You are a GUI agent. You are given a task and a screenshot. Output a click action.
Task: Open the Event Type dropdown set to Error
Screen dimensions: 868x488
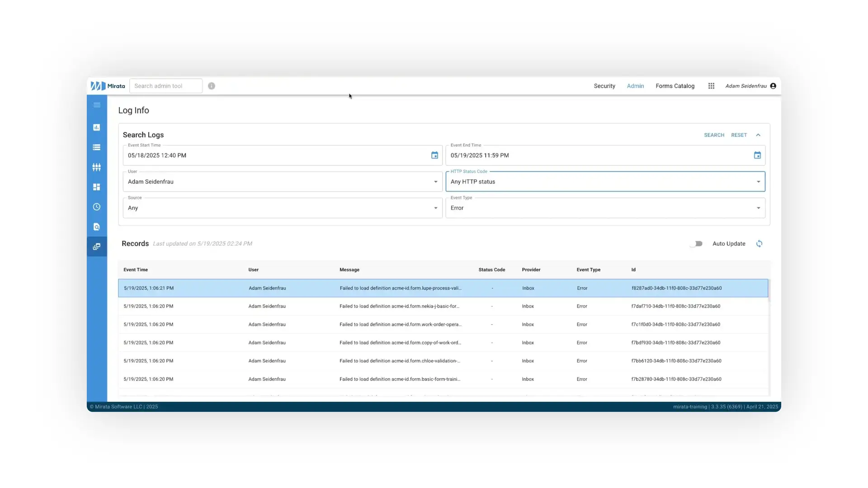tap(758, 208)
